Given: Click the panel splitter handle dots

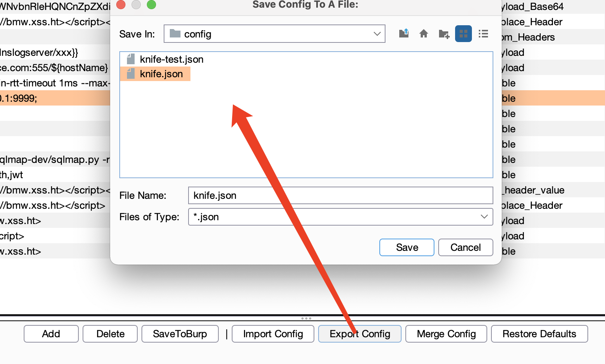Looking at the screenshot, I should pyautogui.click(x=306, y=318).
